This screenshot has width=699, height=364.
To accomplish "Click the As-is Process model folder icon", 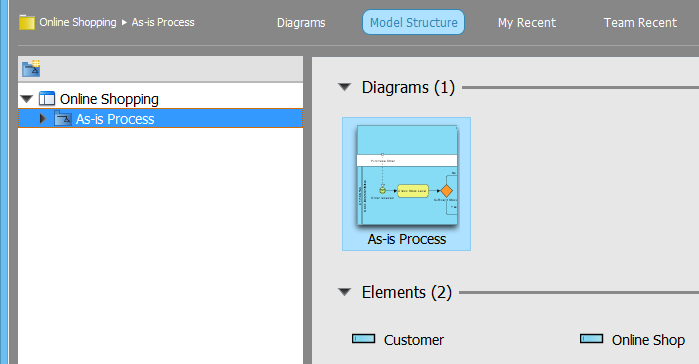I will pos(63,119).
